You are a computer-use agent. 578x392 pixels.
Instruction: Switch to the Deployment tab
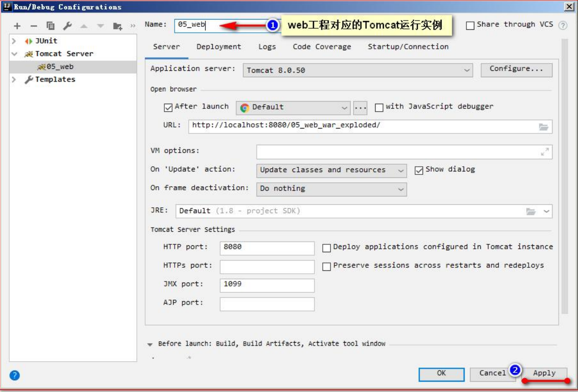pyautogui.click(x=219, y=47)
